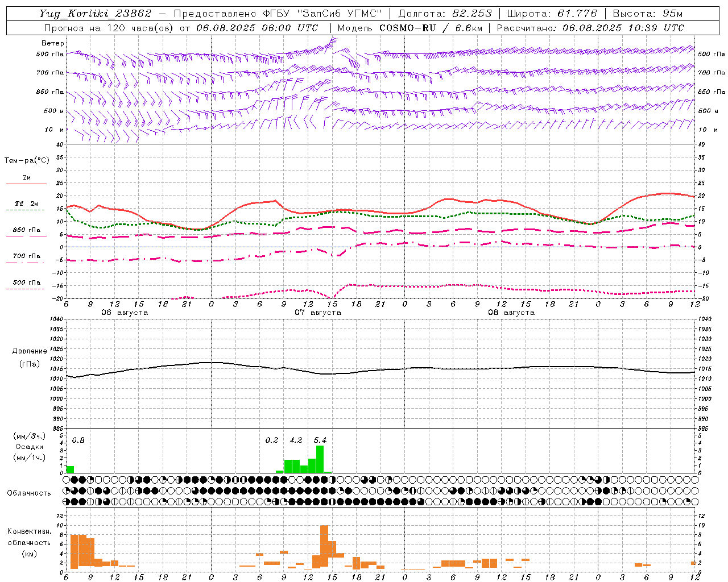Click the station title Yug_Korliki_23862
Viewport: 728px width, 582px height.
[x=95, y=14]
